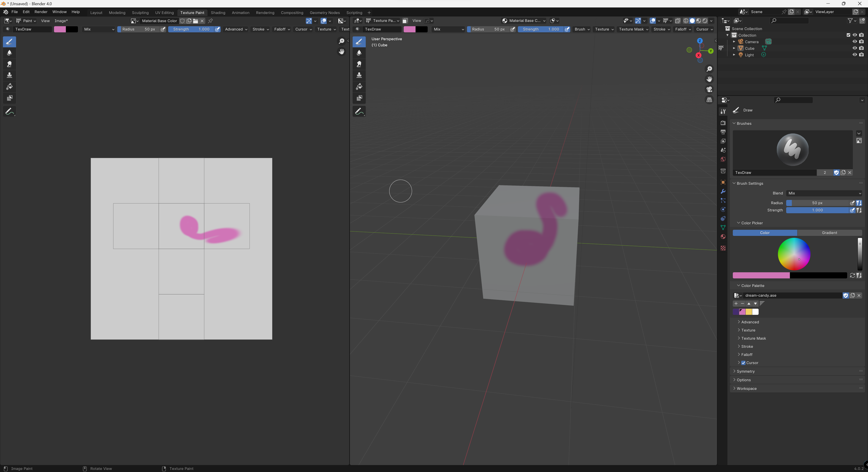Add a new color to the palette

[x=736, y=304]
